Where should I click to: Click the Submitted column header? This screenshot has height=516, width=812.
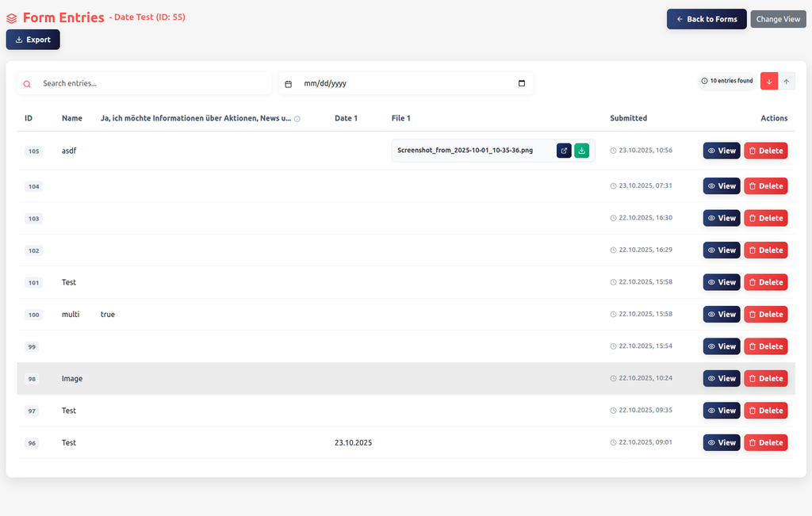(x=628, y=118)
